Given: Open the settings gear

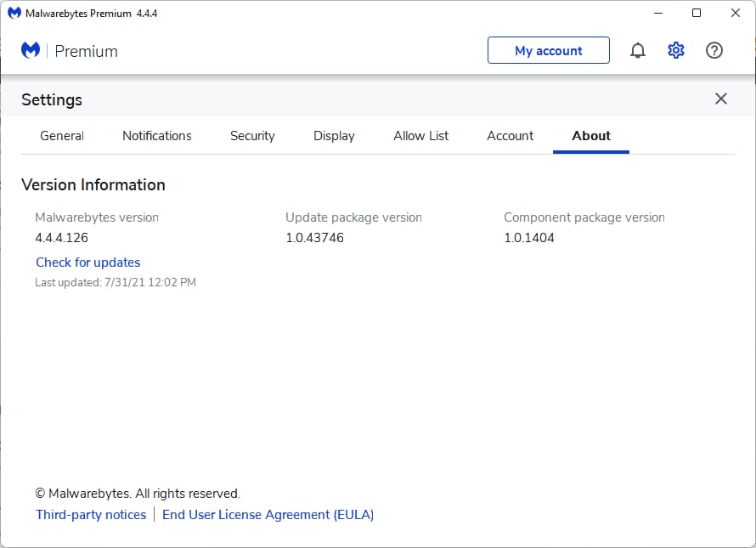Looking at the screenshot, I should 676,50.
